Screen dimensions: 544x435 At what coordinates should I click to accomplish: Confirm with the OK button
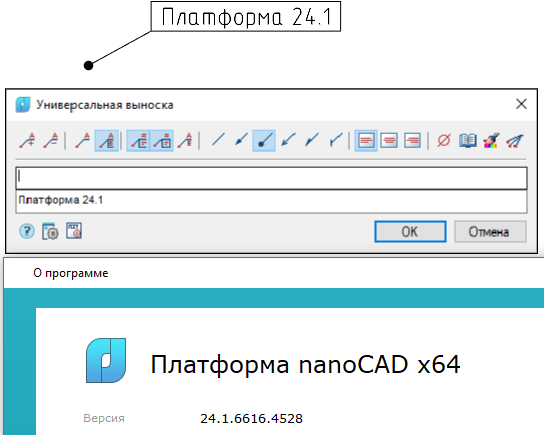pos(410,232)
